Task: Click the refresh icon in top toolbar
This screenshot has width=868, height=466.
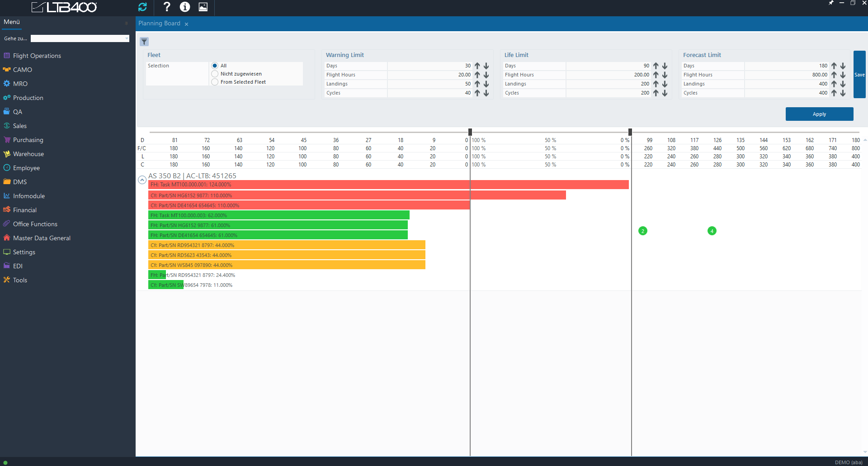Action: point(142,7)
